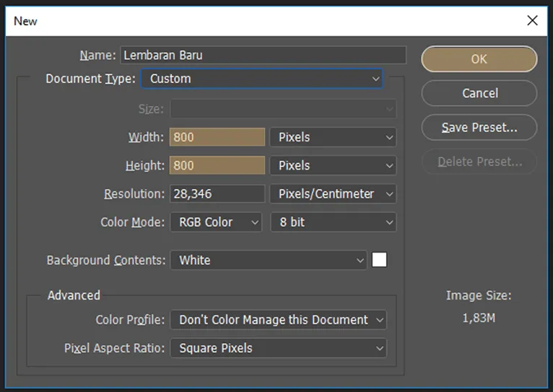Click the Background Contents label
This screenshot has height=392, width=553.
[x=106, y=260]
